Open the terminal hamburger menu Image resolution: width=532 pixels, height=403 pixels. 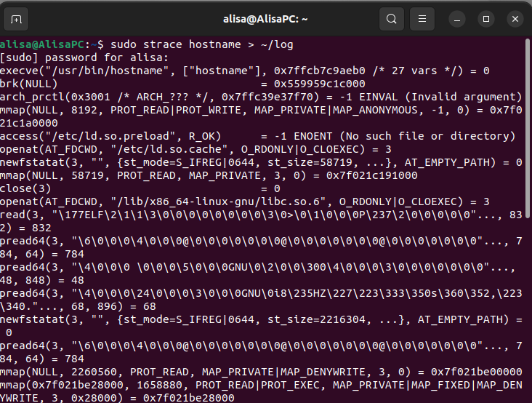422,19
